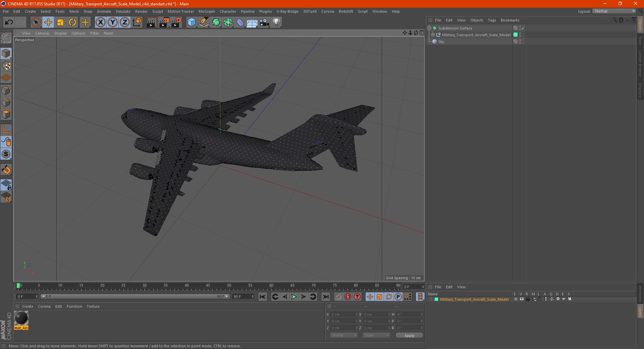Enable the Axis mode tool
644x349 pixels.
point(6,130)
